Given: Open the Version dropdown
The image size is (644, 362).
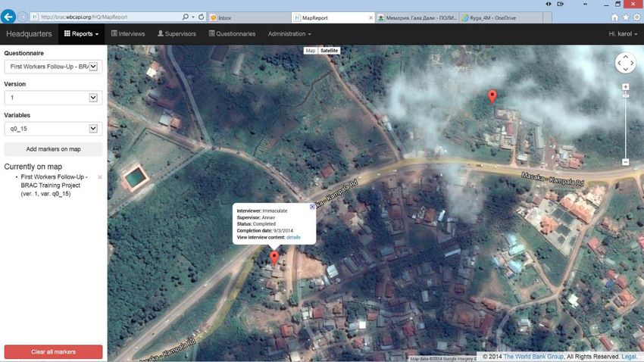Looking at the screenshot, I should (53, 98).
